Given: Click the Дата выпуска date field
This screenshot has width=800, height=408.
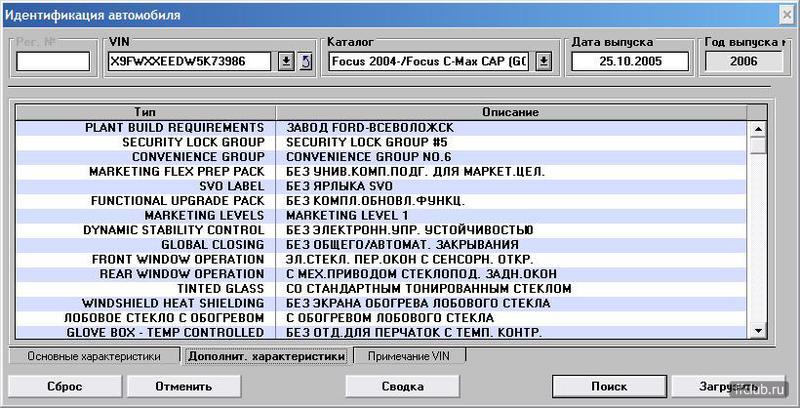Looking at the screenshot, I should [x=630, y=62].
